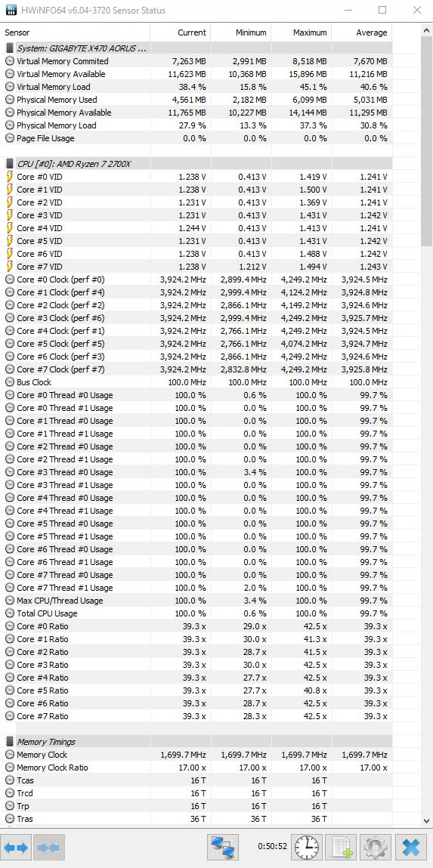This screenshot has height=868, width=433.
Task: Select the Total CPU Usage row
Action: coord(196,613)
